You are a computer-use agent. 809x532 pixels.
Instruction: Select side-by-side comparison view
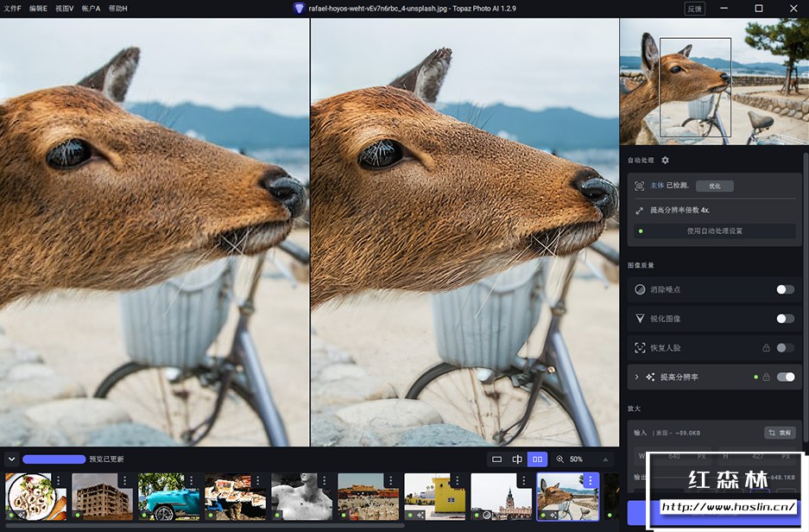pyautogui.click(x=538, y=459)
